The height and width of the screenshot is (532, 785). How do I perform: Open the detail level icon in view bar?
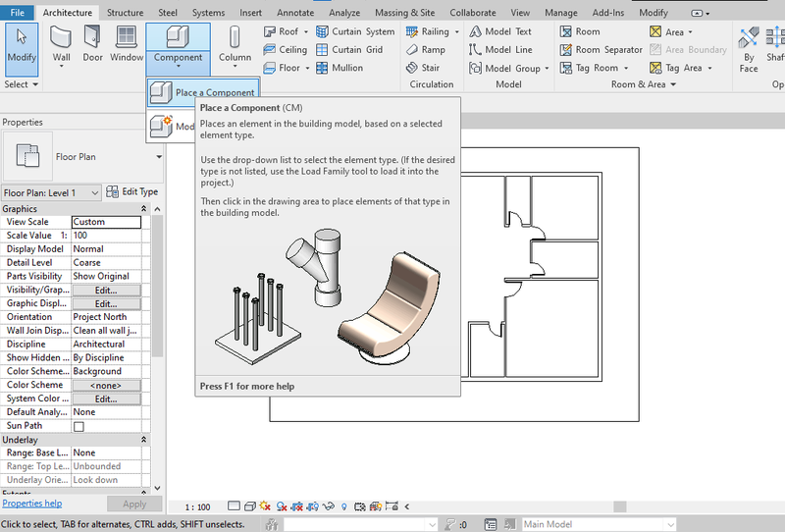pos(234,506)
